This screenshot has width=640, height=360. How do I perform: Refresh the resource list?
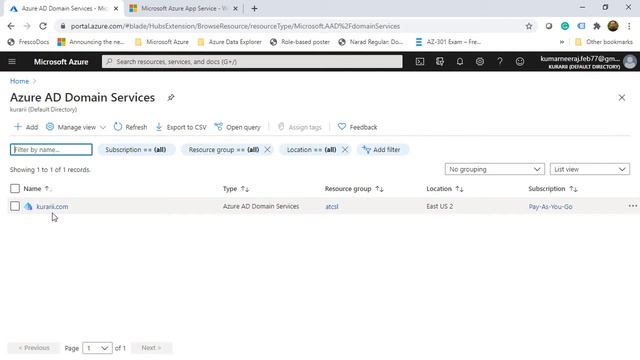[130, 127]
